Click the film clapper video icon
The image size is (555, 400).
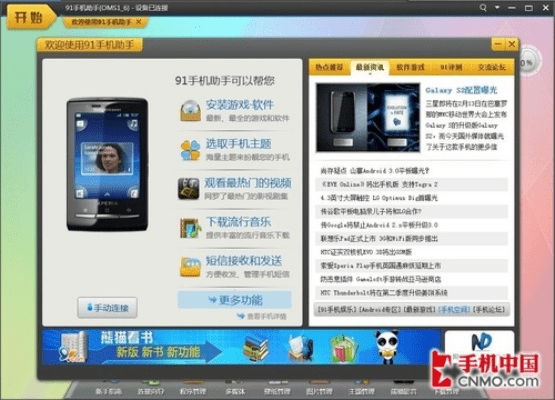click(188, 189)
